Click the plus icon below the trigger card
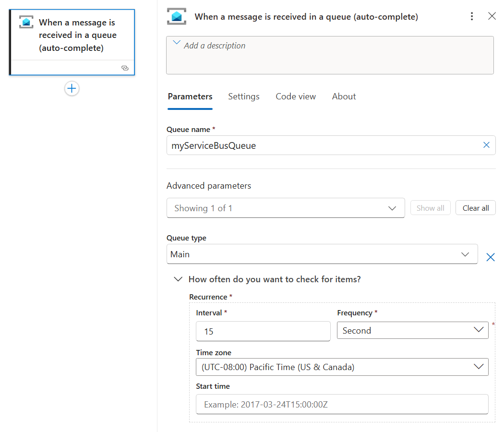The image size is (504, 432). (x=72, y=88)
